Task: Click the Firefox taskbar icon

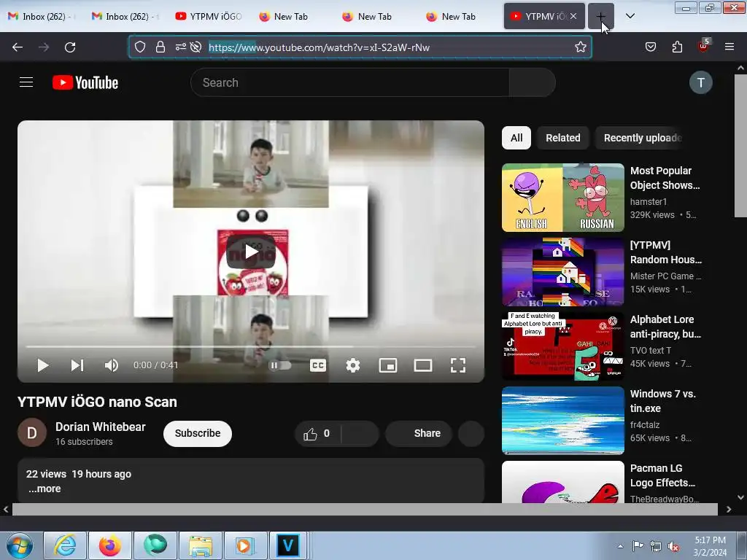Action: [x=110, y=545]
